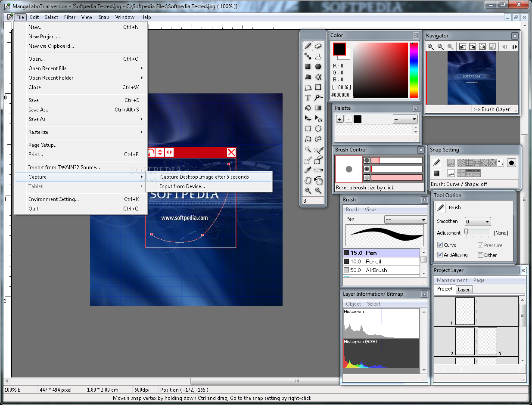Select the 10.0 Pencil brush
Image resolution: width=532 pixels, height=405 pixels.
pyautogui.click(x=381, y=262)
